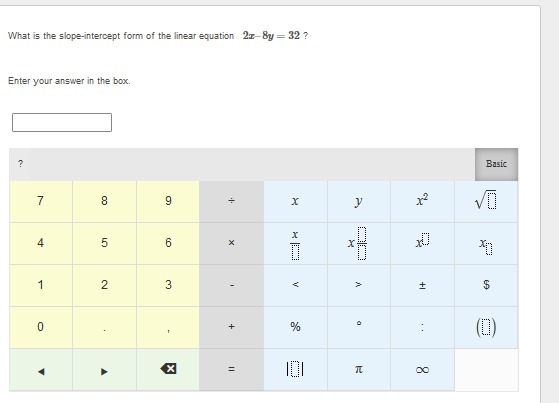Insert the pi symbol
Viewport: 559px width, 403px height.
[359, 369]
